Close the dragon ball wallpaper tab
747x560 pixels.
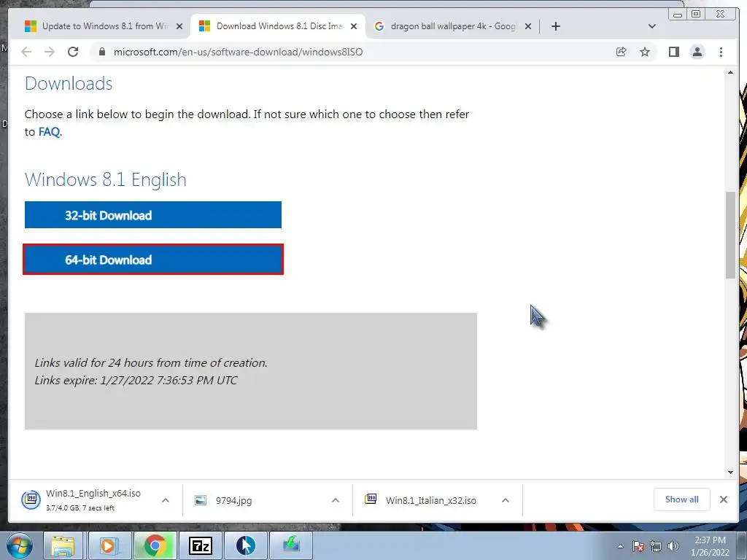point(528,26)
